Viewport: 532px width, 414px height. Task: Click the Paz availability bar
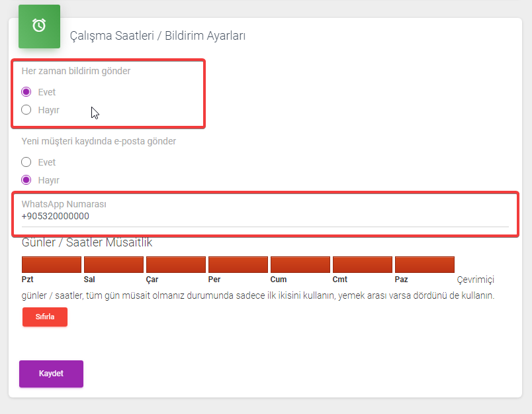pyautogui.click(x=425, y=264)
